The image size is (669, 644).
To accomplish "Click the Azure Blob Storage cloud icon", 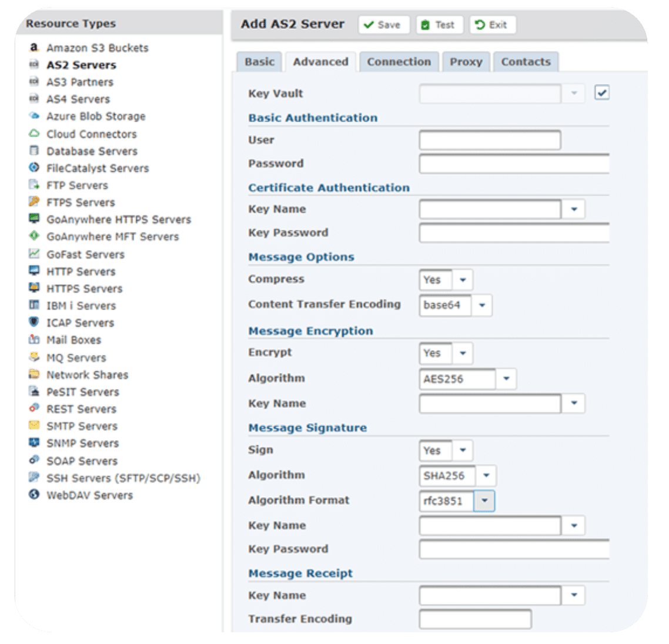I will (x=34, y=116).
